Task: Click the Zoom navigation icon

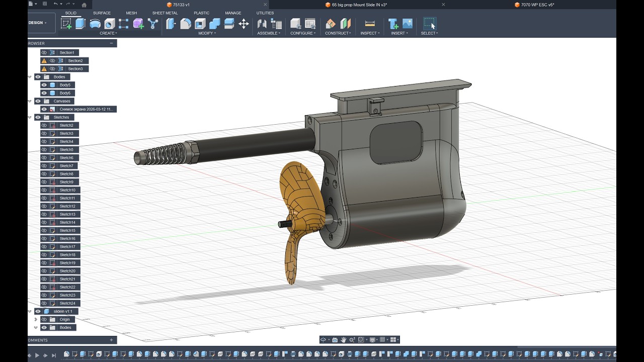Action: 352,340
